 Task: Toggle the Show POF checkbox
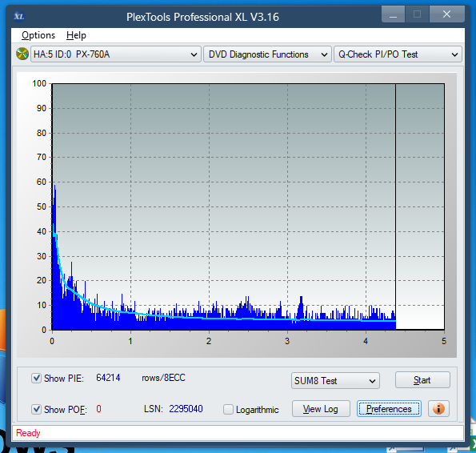tap(37, 409)
